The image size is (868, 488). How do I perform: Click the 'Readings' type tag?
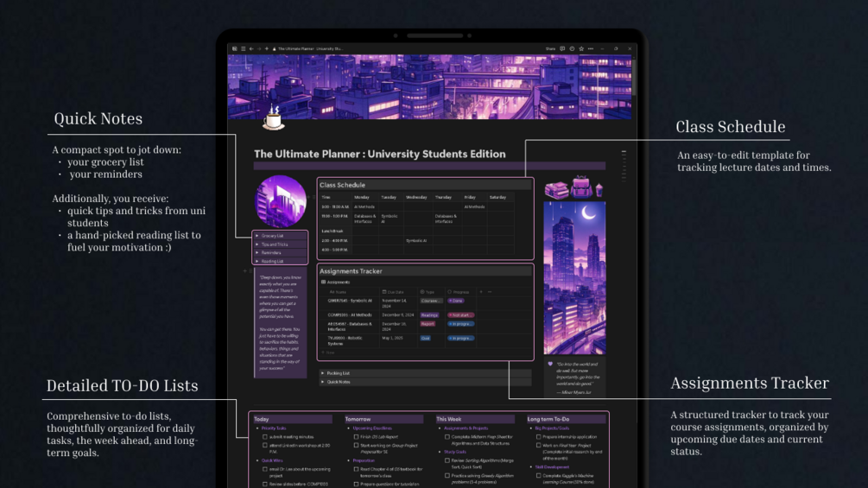point(429,314)
